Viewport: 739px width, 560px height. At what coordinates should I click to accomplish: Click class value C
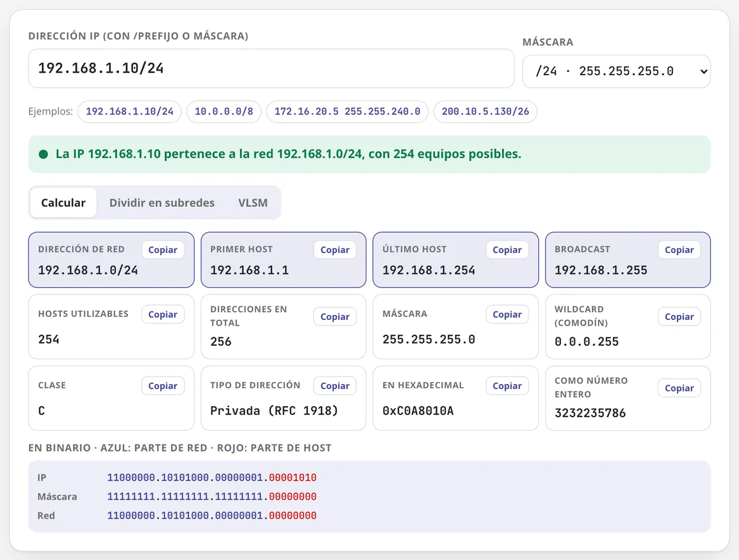[41, 410]
